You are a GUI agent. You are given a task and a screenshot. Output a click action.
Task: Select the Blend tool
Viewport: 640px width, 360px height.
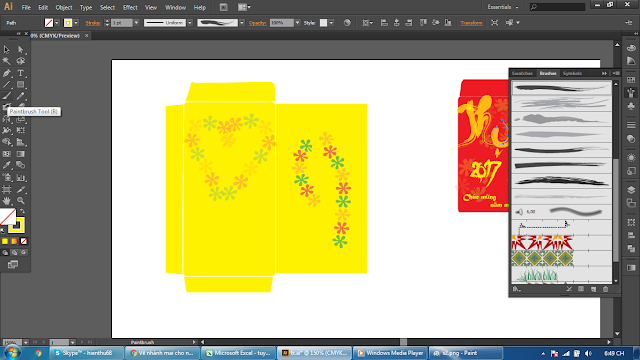(x=20, y=165)
